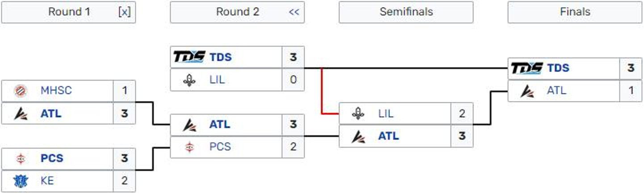The width and height of the screenshot is (644, 194).
Task: Collapse Round 2 with the << arrows
Action: click(293, 12)
